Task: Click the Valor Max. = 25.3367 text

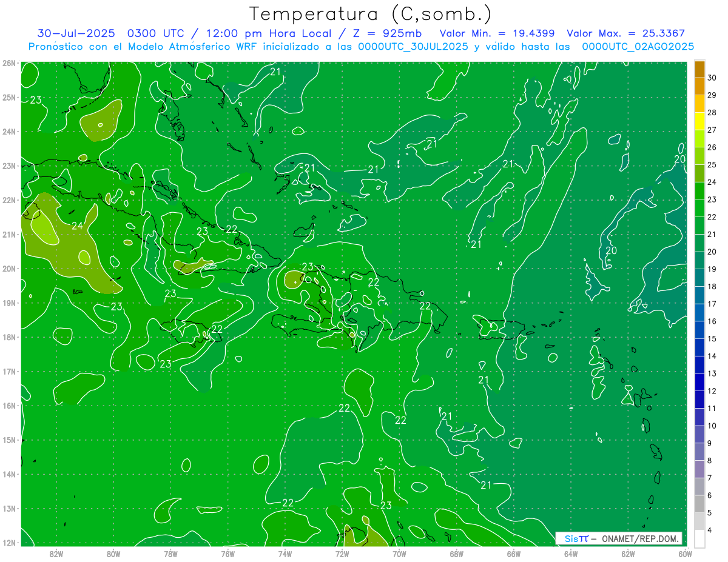Action: click(626, 33)
